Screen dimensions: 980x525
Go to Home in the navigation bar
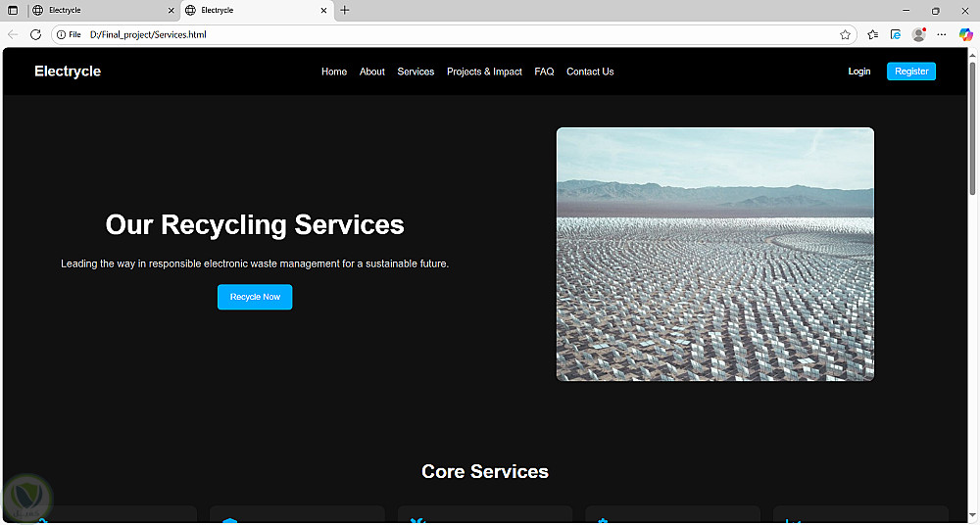coord(334,72)
